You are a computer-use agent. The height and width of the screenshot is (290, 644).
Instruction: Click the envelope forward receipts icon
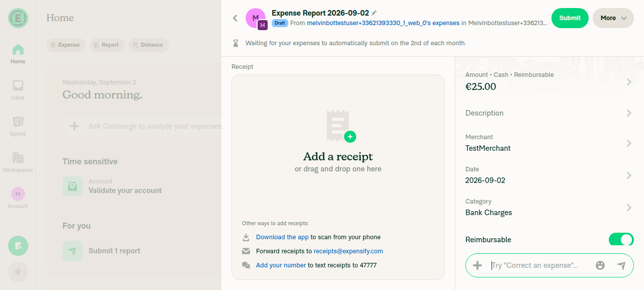click(x=246, y=251)
